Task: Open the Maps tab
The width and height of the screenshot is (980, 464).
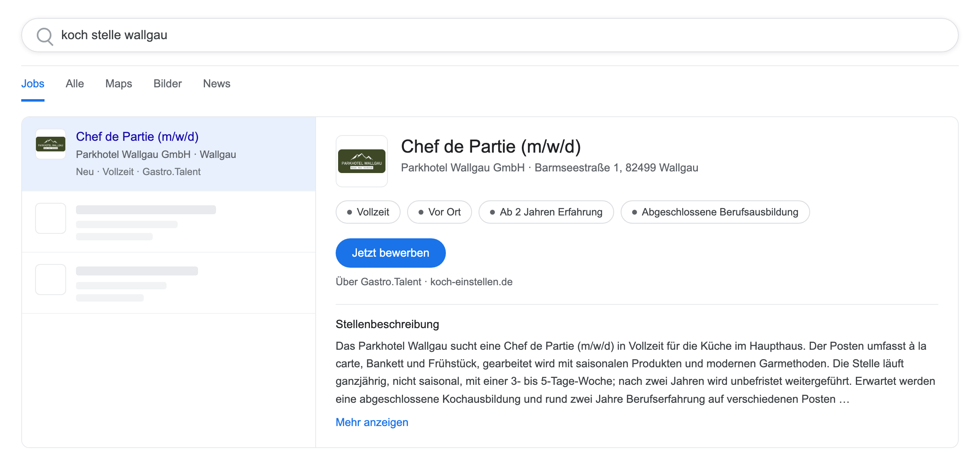Action: point(119,84)
